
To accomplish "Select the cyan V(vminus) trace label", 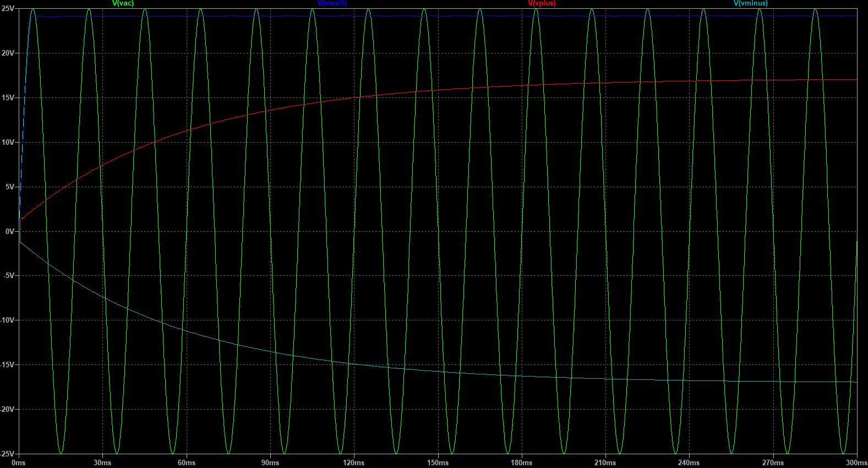I will point(750,3).
